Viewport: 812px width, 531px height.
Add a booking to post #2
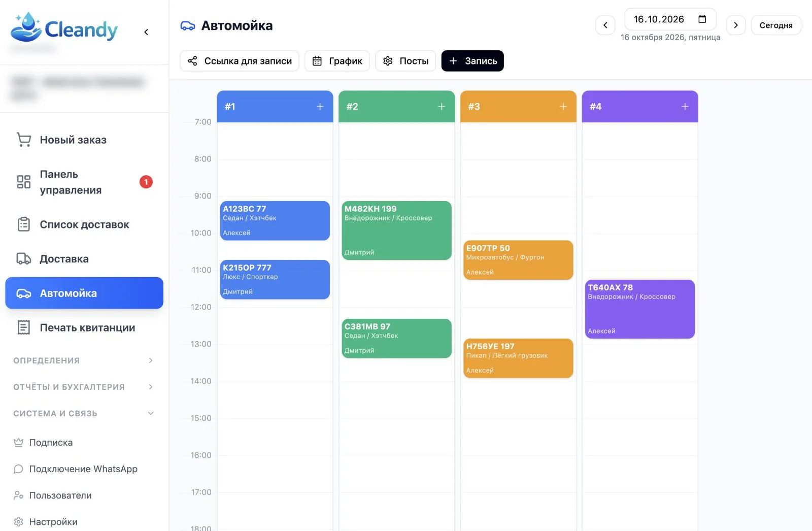click(442, 107)
